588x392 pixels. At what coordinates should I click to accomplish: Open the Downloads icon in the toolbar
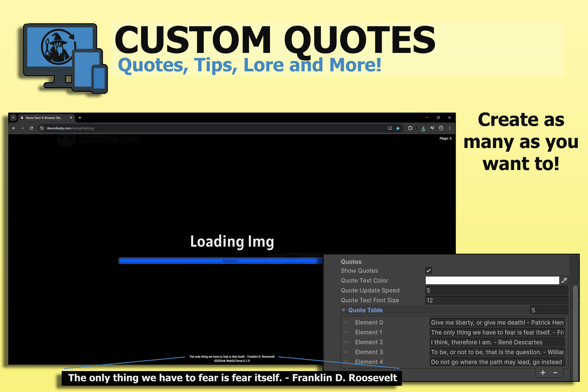point(423,128)
